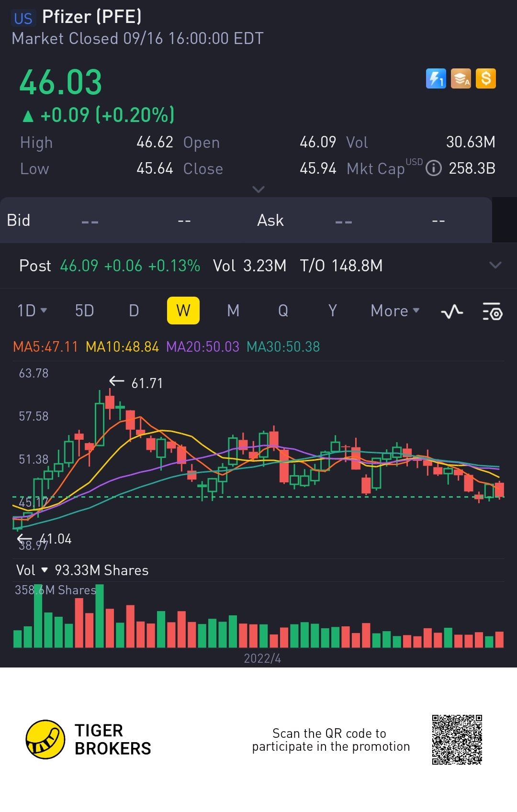
Task: Tap the US market flag badge
Action: tap(23, 18)
